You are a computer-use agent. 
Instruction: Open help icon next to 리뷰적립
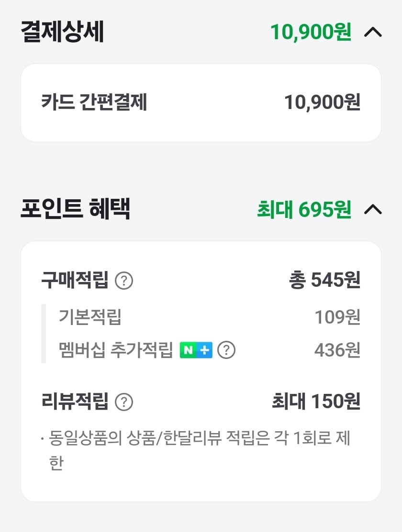[x=124, y=402]
